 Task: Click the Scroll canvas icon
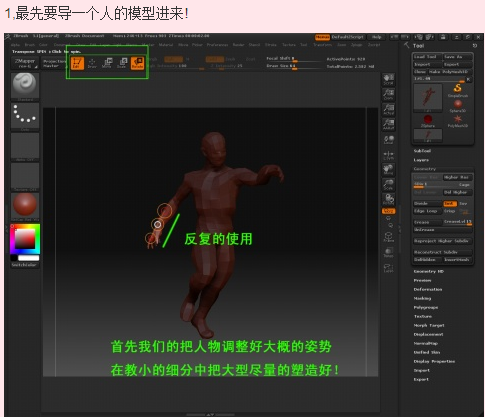[x=388, y=80]
